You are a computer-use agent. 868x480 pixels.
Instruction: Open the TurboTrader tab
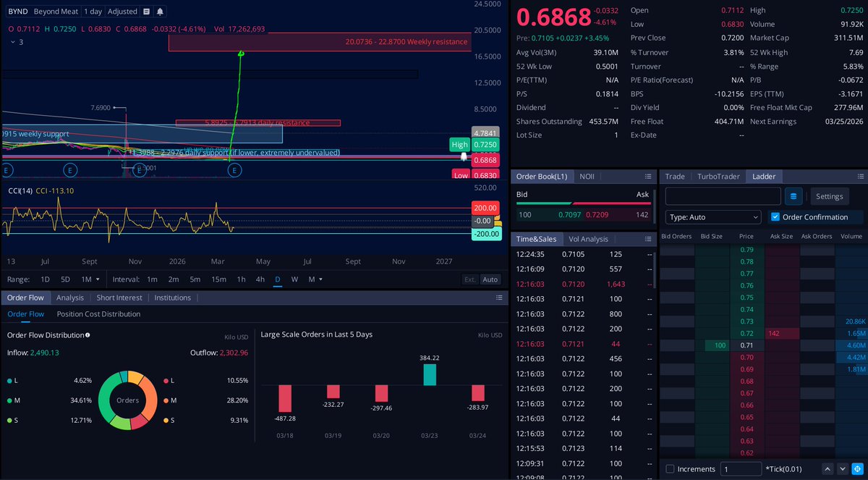pyautogui.click(x=718, y=177)
